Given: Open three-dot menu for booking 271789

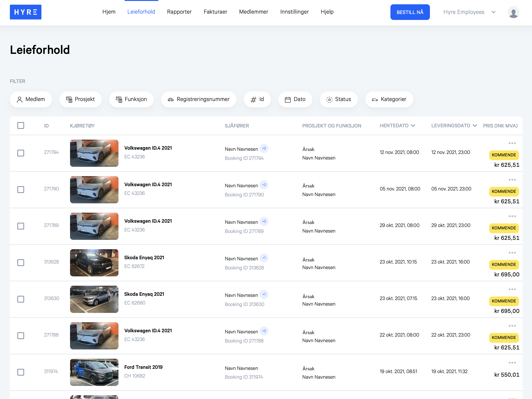Looking at the screenshot, I should 512,216.
